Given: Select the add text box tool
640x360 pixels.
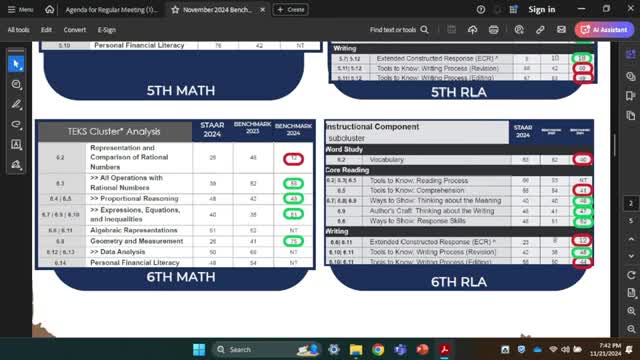Looking at the screenshot, I should point(16,144).
